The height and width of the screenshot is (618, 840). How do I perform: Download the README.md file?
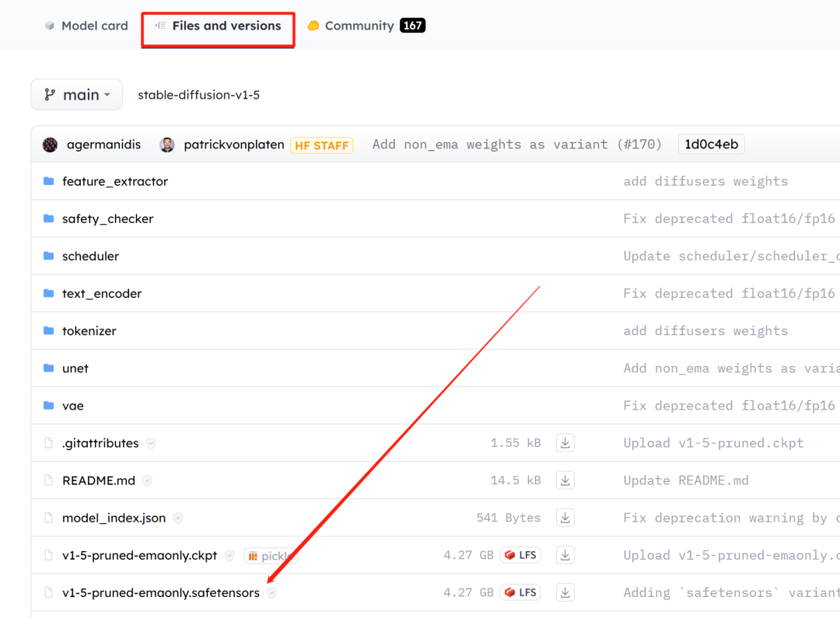(565, 481)
